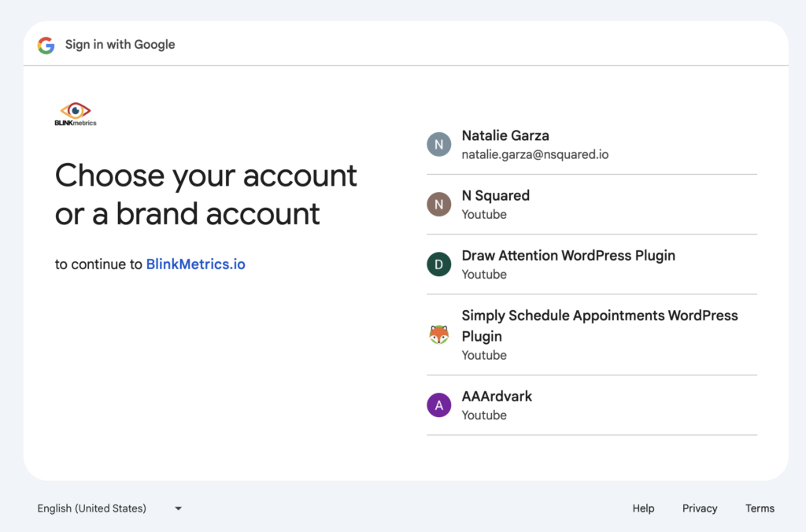Select Draw Attention WordPress Plugin account
The image size is (806, 532).
pyautogui.click(x=568, y=256)
